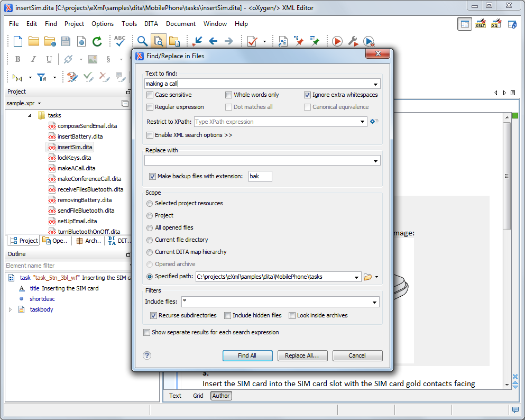
Task: Validate the document with red checkmark icon
Action: (x=252, y=41)
